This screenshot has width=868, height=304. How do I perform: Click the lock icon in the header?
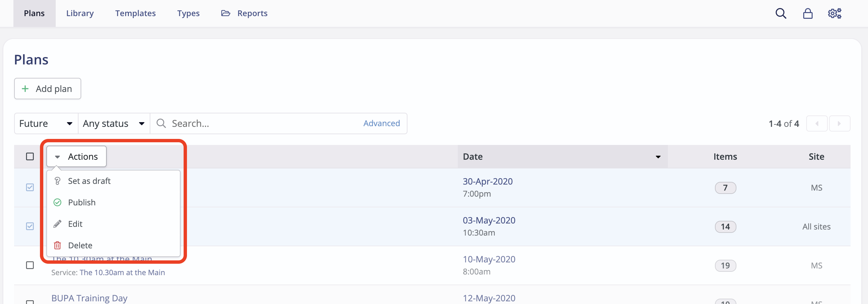807,13
